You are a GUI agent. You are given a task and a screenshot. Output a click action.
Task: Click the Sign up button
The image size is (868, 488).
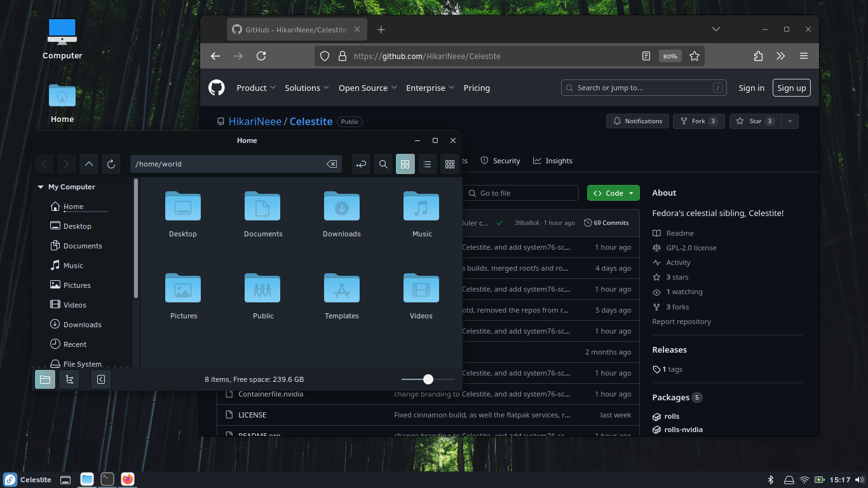[791, 88]
